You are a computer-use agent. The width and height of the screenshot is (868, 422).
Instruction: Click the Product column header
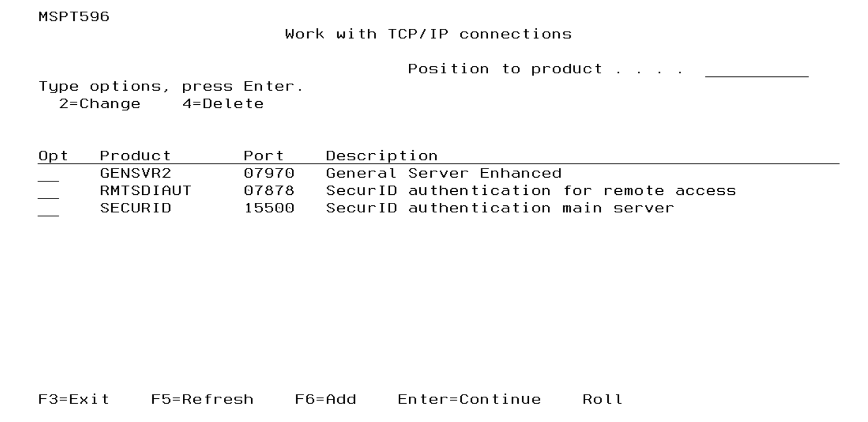(134, 155)
